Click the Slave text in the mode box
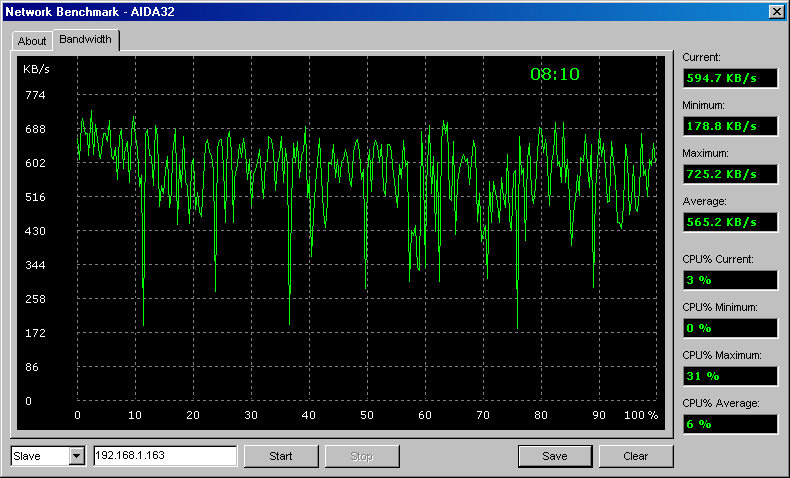Screen dimensions: 790x478 [27, 456]
